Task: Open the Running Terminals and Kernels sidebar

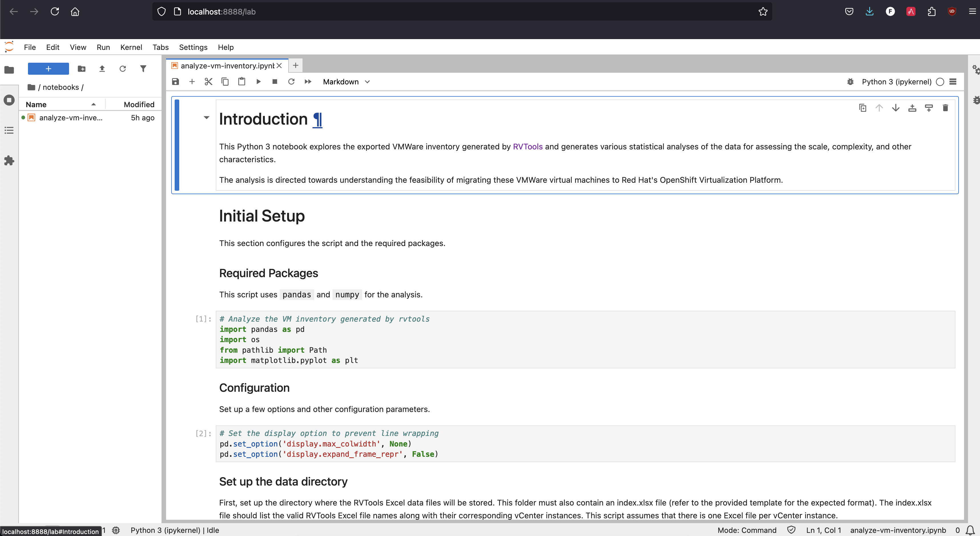Action: point(9,100)
